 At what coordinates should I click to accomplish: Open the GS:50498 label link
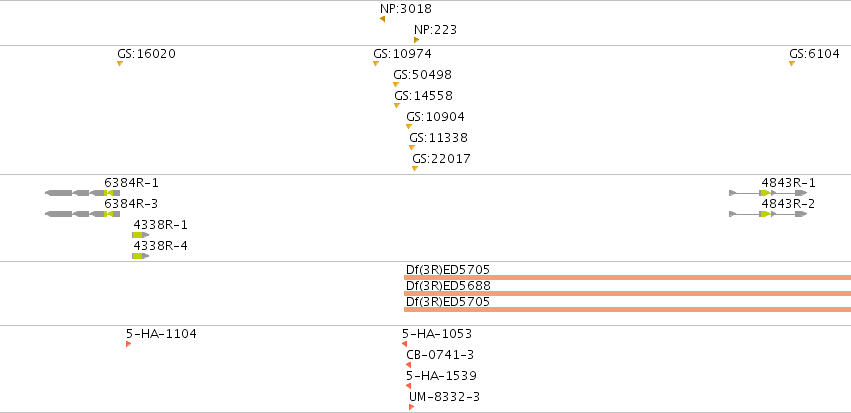[x=422, y=75]
